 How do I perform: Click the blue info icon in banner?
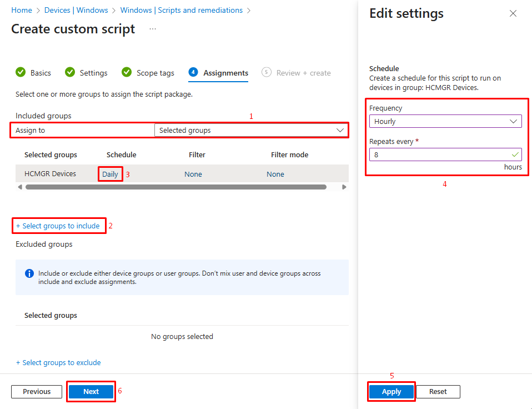point(29,273)
